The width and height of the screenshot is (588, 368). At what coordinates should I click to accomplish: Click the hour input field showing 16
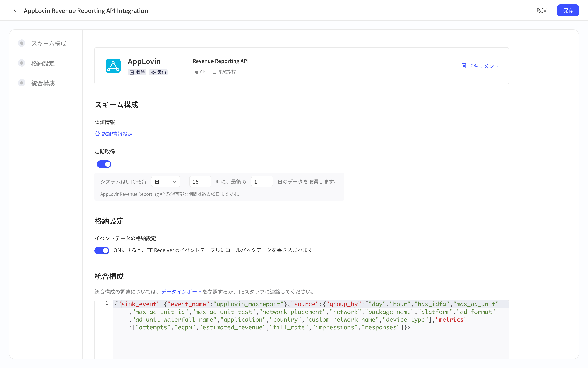(x=200, y=182)
